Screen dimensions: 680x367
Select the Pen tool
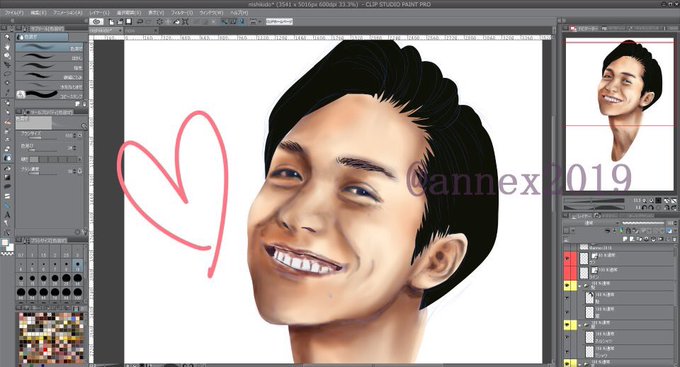pos(7,103)
